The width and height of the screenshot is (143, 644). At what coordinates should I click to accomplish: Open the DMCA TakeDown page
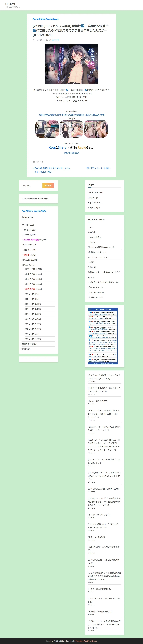(95, 192)
